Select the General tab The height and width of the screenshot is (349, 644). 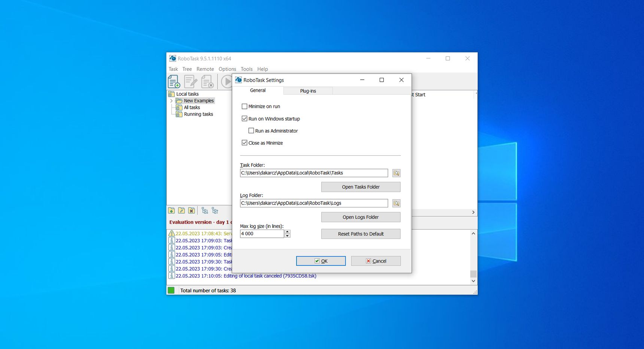coord(258,90)
